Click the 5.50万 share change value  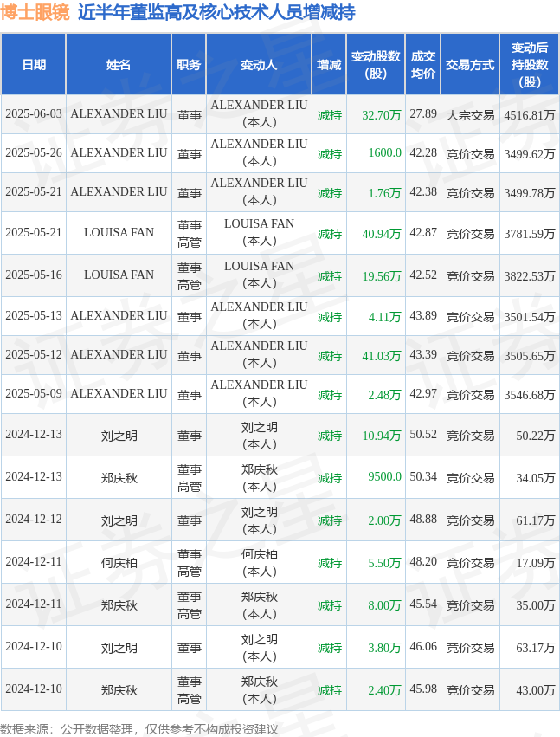pos(385,563)
